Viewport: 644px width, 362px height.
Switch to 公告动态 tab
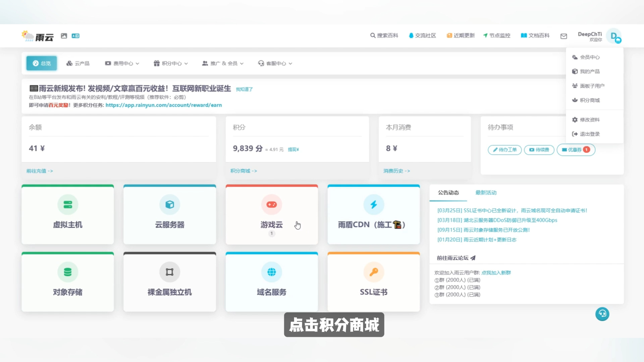[448, 193]
